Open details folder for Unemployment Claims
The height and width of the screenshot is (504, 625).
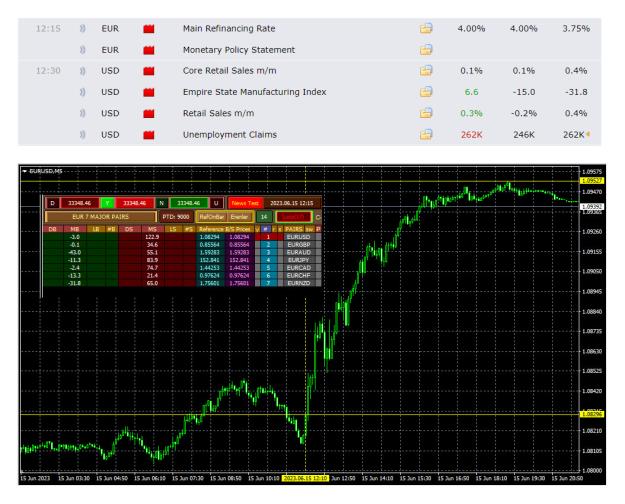click(426, 135)
